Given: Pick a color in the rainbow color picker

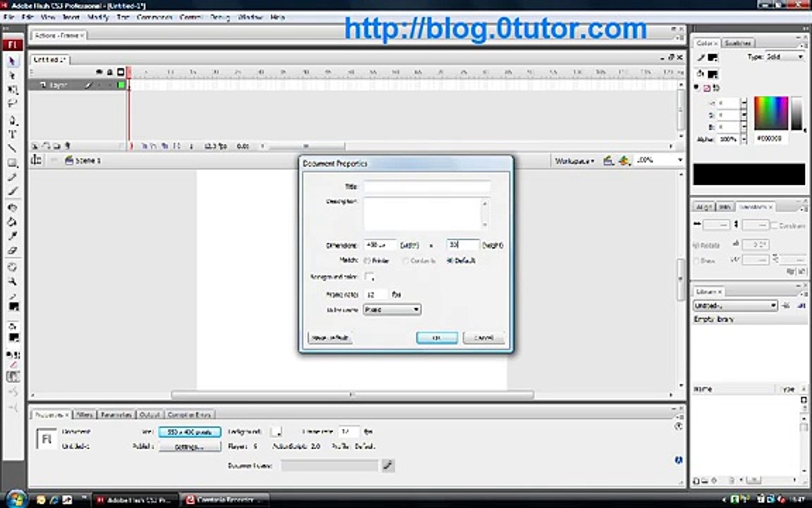Looking at the screenshot, I should 771,113.
